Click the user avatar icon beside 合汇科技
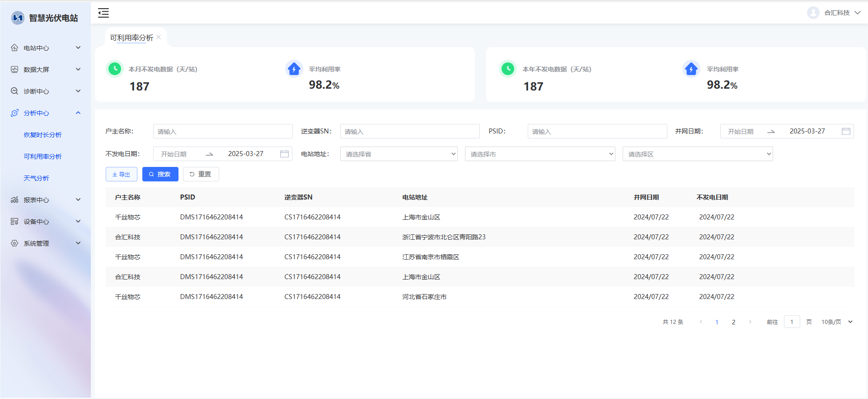The width and height of the screenshot is (868, 399). 813,13
